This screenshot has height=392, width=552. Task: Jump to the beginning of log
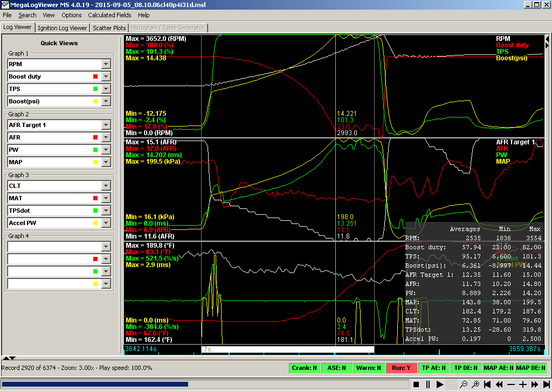[487, 384]
